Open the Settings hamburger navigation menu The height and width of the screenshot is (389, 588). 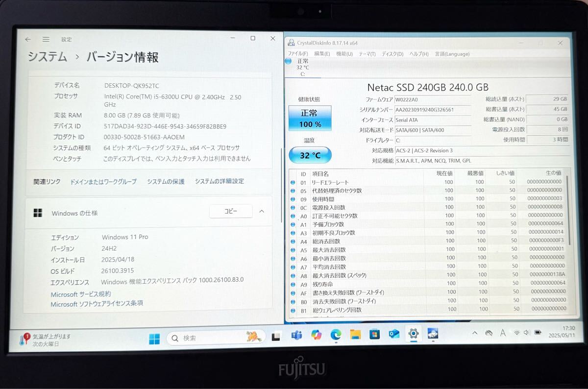(x=46, y=39)
